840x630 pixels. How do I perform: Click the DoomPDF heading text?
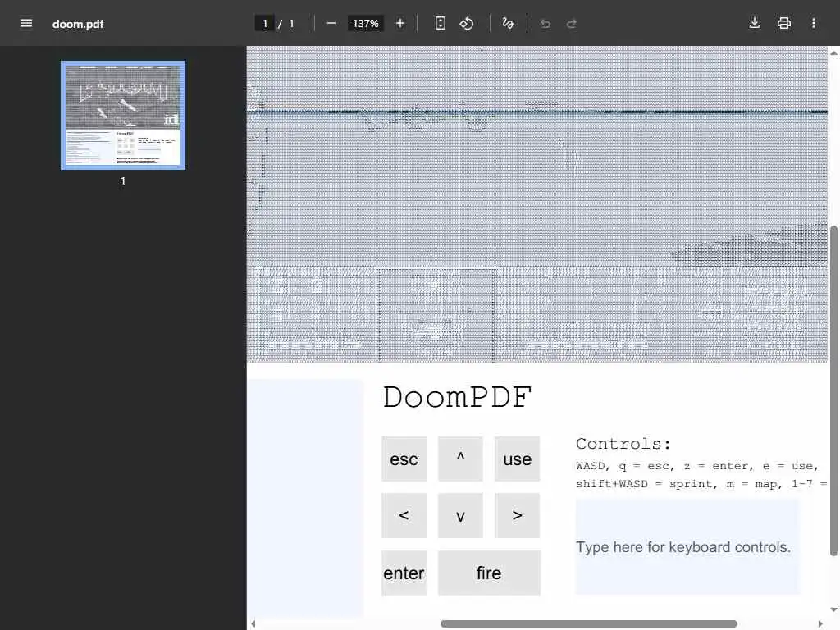pos(457,398)
